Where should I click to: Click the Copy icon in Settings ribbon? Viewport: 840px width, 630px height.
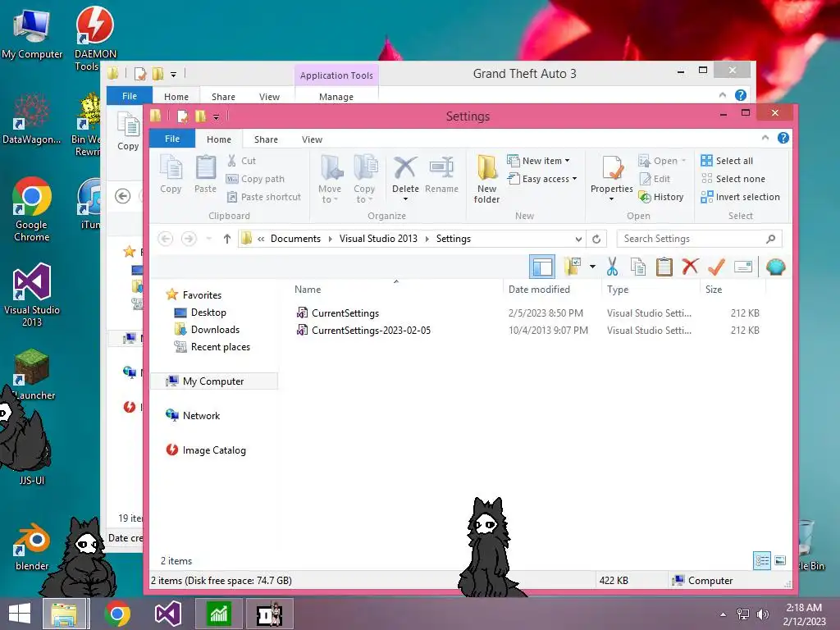171,174
